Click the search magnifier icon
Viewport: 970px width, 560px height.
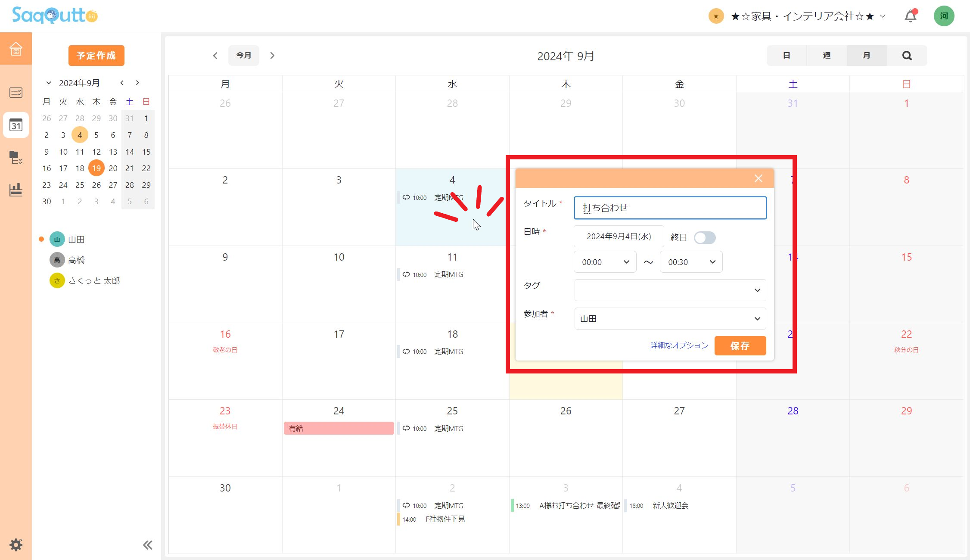point(907,56)
